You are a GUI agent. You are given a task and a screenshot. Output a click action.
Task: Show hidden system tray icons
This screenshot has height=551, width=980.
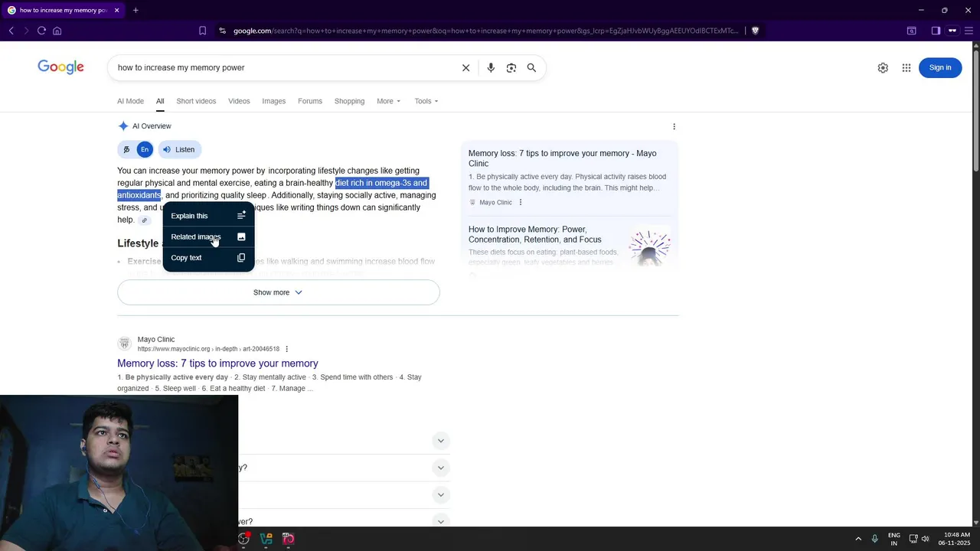858,539
